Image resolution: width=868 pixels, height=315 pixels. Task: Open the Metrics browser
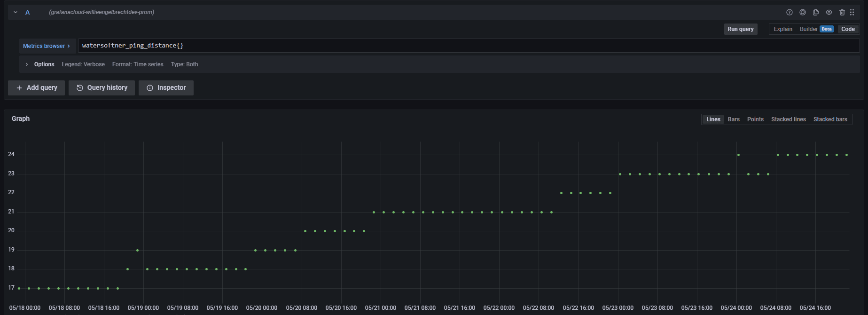click(47, 46)
